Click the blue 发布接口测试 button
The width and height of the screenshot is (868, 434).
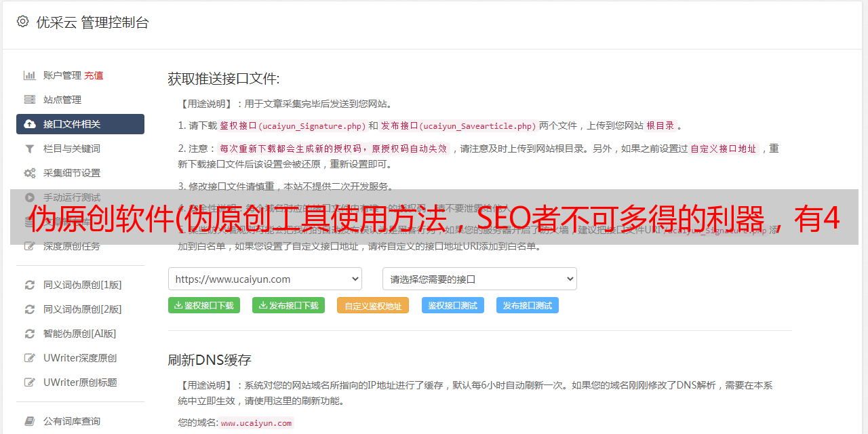tap(527, 306)
